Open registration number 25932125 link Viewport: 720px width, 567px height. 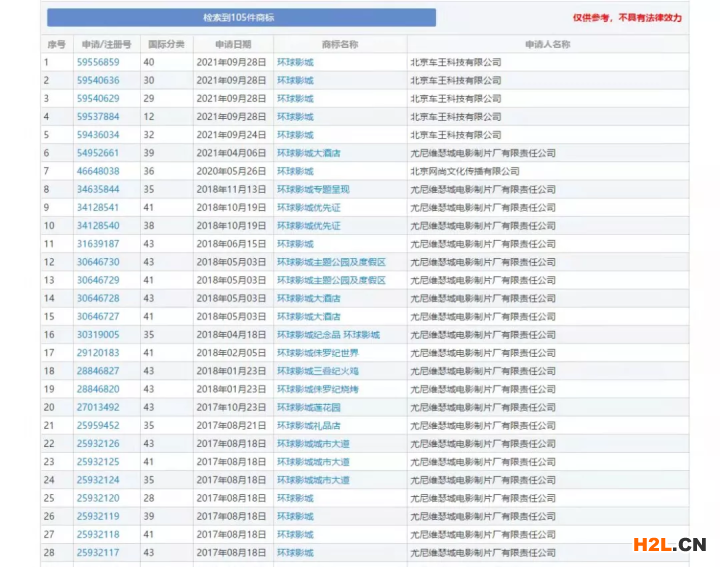98,462
